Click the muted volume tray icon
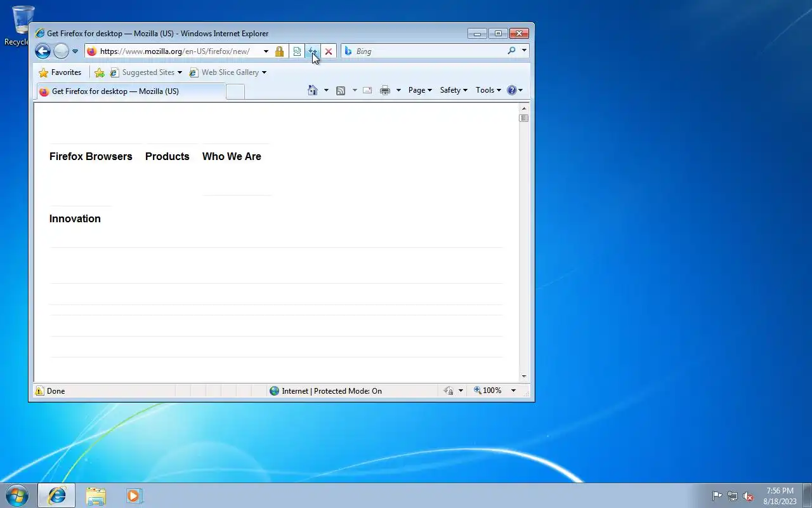This screenshot has height=508, width=812. click(x=749, y=496)
